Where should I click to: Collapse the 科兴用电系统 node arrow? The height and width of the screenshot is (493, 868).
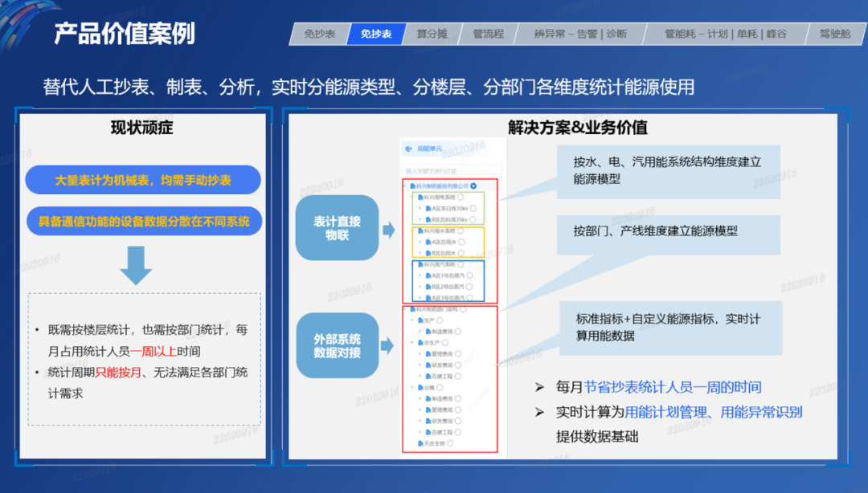[413, 197]
